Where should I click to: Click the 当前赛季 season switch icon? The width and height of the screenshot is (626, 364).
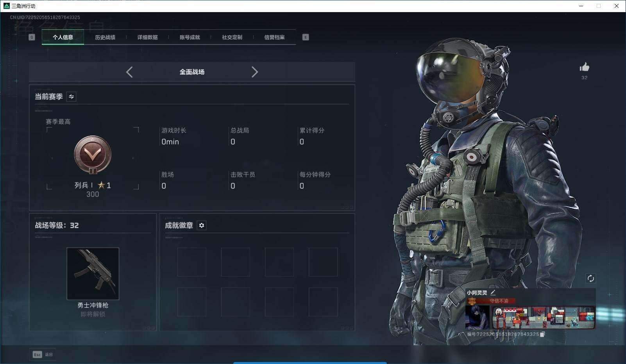coord(72,96)
